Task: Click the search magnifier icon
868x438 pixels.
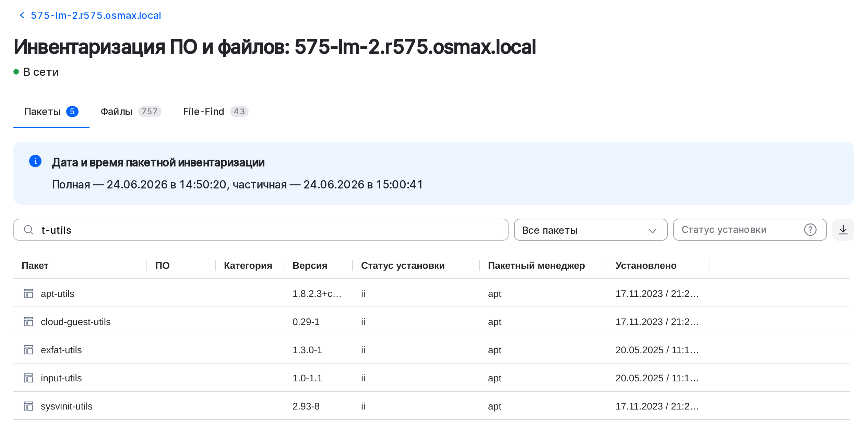Action: click(x=28, y=230)
